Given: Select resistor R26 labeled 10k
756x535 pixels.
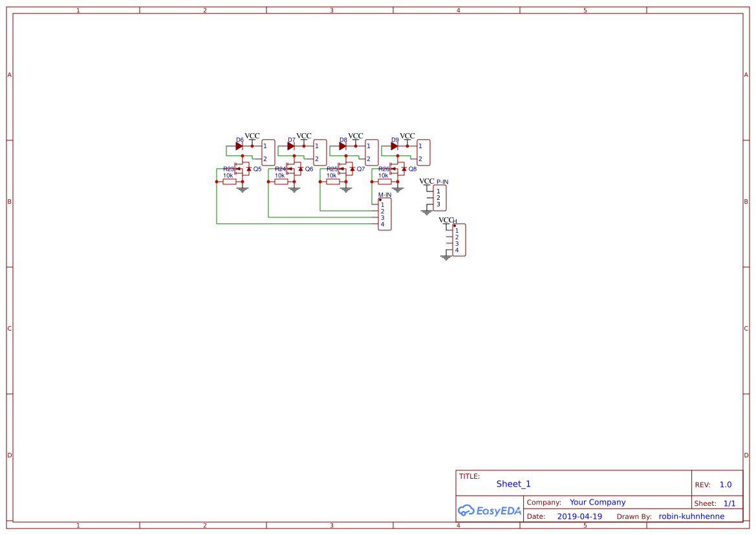Looking at the screenshot, I should tap(385, 181).
